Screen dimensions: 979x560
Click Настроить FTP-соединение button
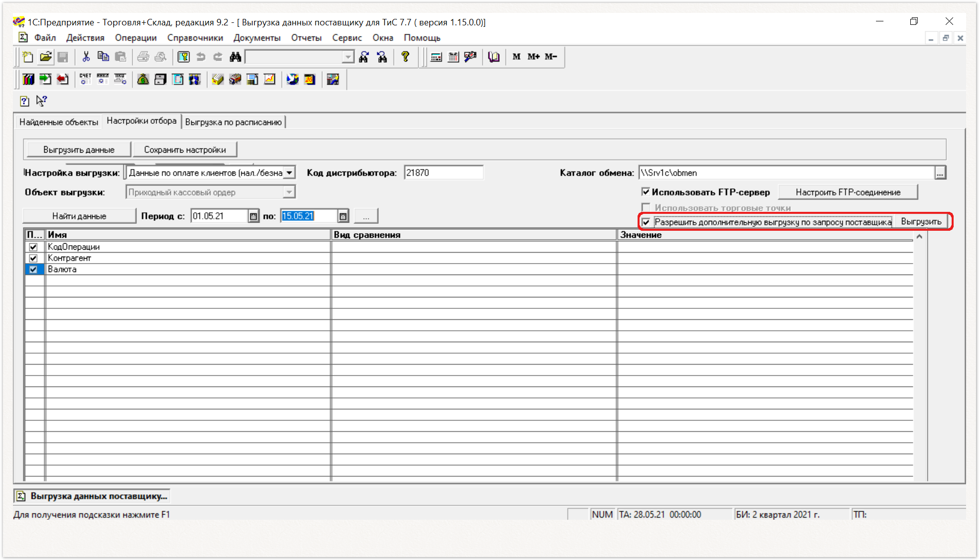coord(848,192)
